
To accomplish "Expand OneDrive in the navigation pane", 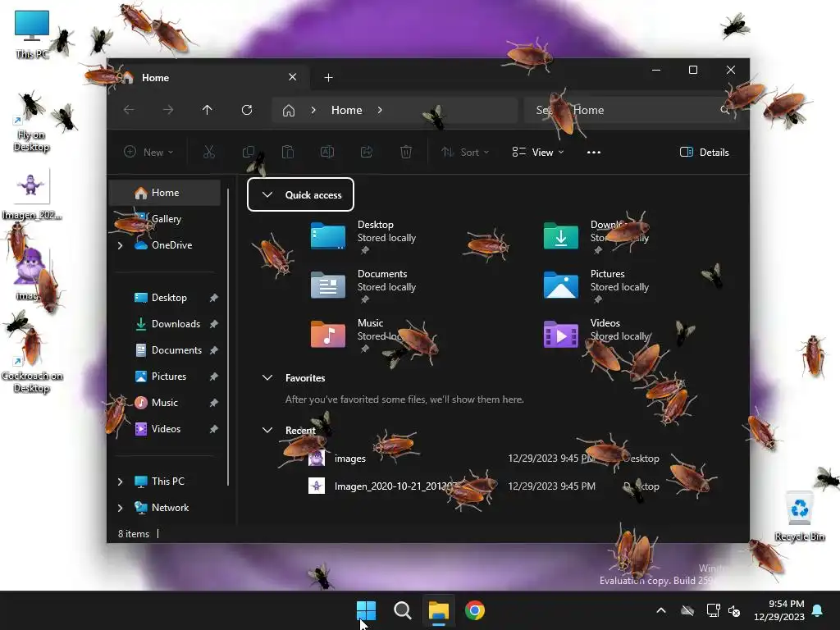I will tap(120, 245).
